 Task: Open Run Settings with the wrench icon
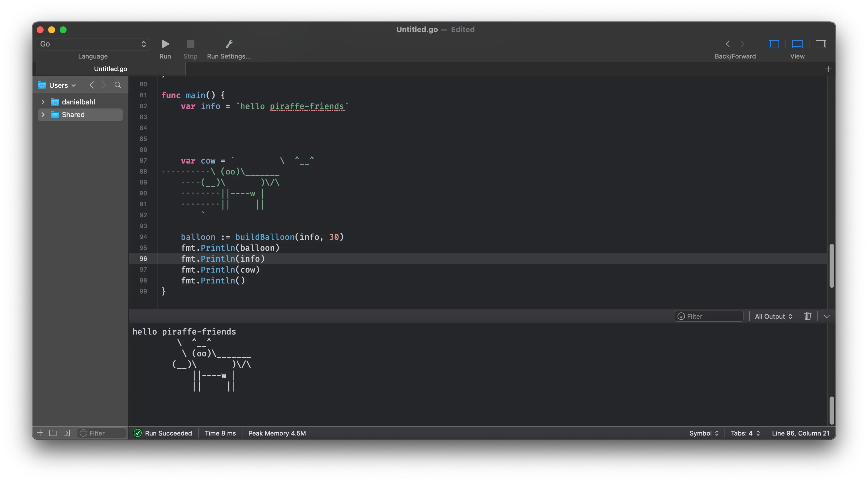pos(229,44)
